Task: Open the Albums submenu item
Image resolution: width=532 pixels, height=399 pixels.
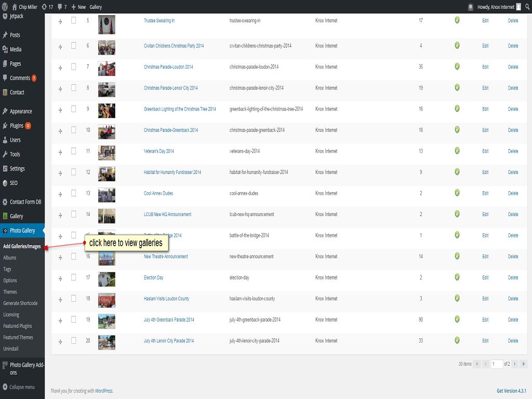Action: (10, 258)
